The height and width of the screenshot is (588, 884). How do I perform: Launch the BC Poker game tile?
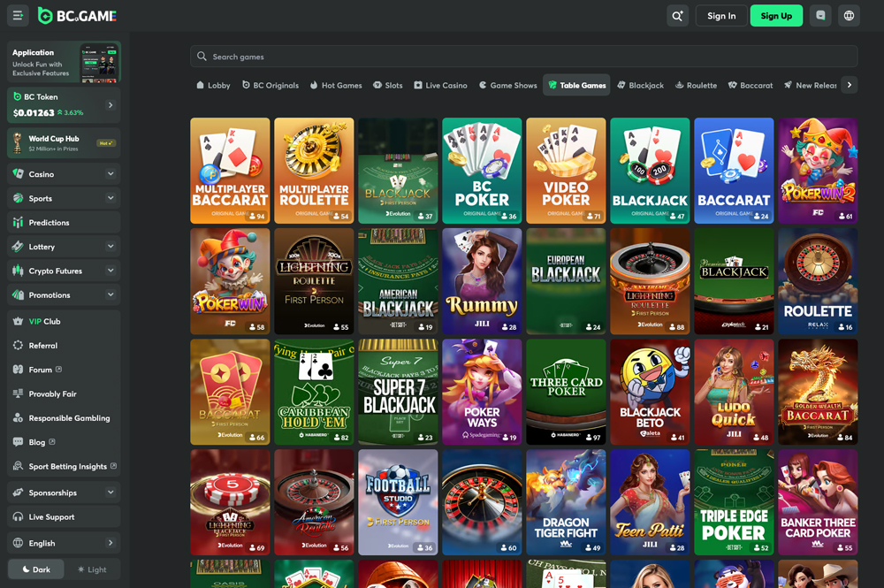(482, 171)
